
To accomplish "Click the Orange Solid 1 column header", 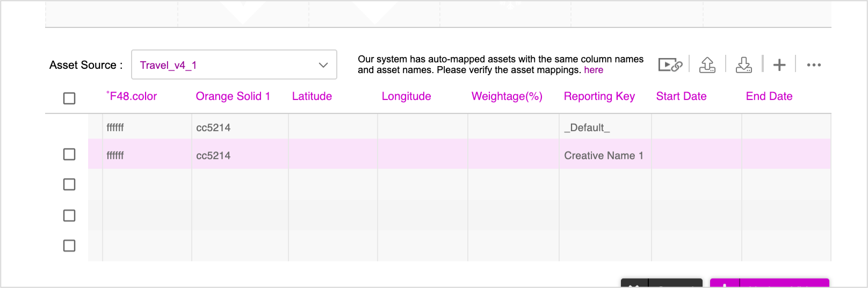I will pyautogui.click(x=233, y=96).
